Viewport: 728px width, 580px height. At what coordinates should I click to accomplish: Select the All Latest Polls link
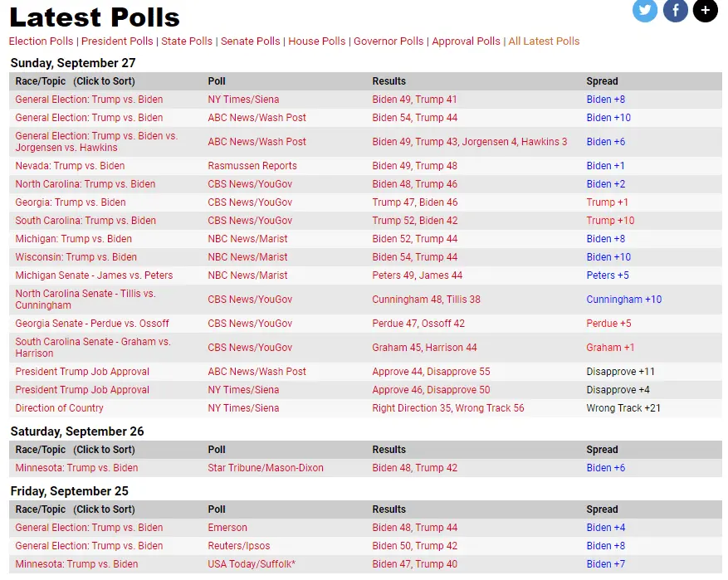click(x=544, y=41)
